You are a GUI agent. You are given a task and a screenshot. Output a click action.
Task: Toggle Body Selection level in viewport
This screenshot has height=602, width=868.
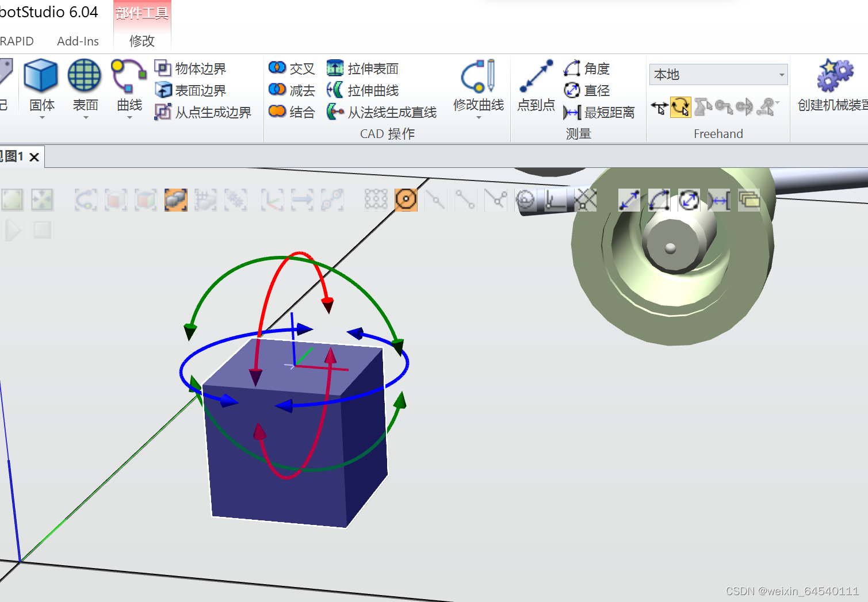[146, 200]
